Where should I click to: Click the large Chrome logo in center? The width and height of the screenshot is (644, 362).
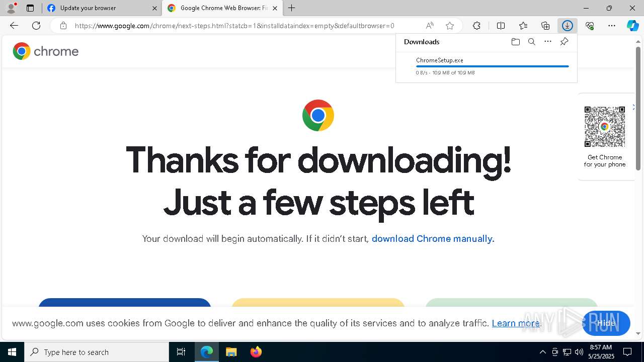(318, 116)
